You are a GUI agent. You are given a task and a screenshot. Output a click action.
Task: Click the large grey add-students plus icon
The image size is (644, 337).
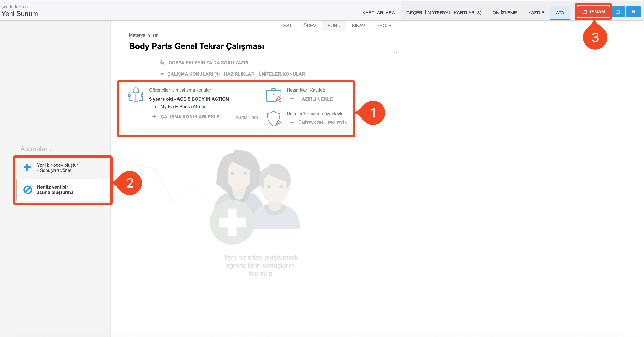point(232,222)
